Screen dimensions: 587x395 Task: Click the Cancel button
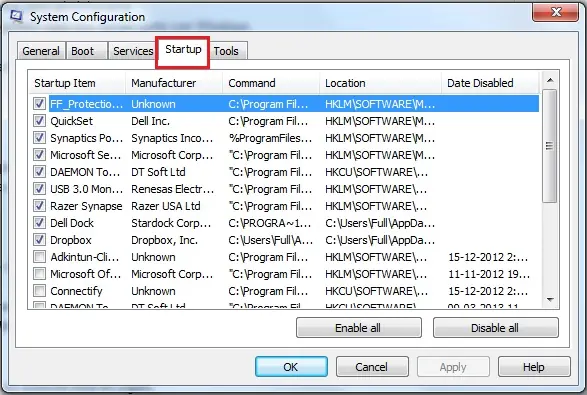[372, 367]
